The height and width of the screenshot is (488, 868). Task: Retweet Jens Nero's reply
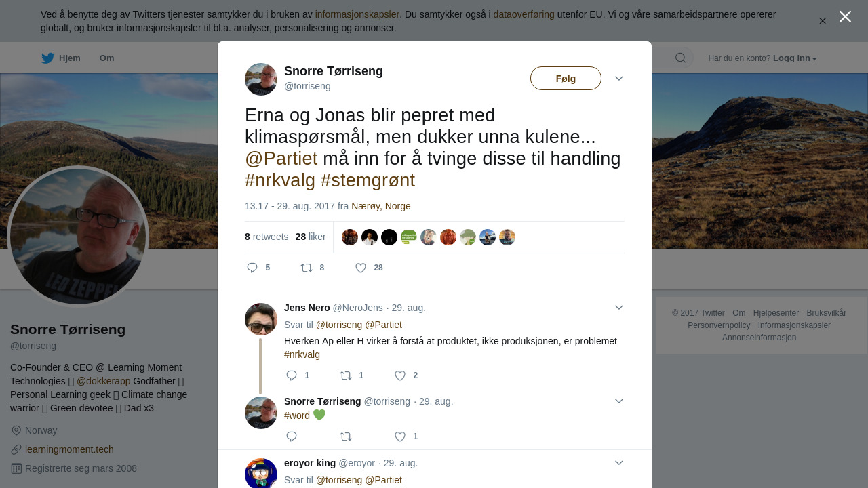346,375
